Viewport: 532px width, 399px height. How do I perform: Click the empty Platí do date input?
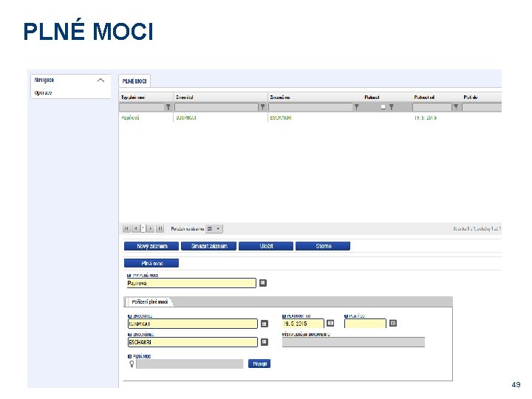(365, 324)
